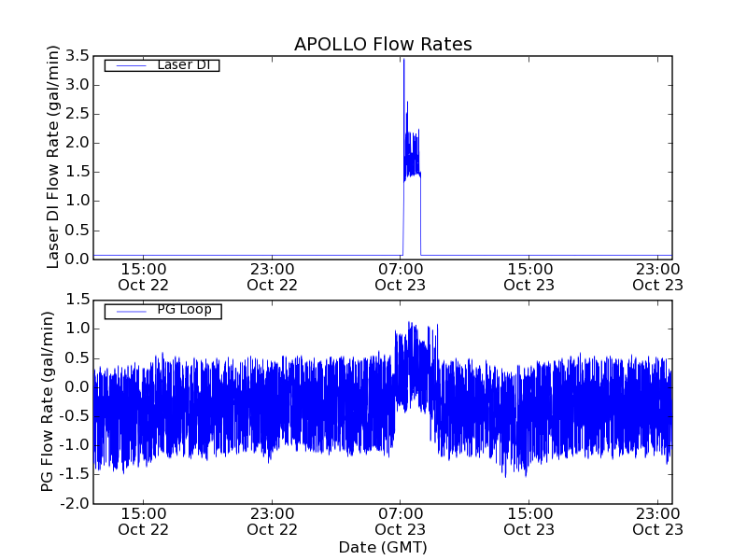Click "23:00 Oct 22" under the PG Loop plot
747x560 pixels.
click(x=272, y=522)
